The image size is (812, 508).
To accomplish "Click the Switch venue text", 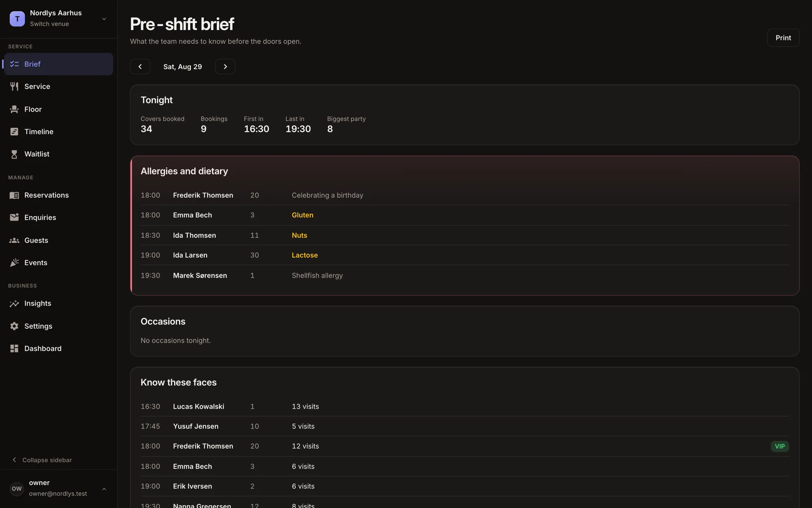I will 49,24.
